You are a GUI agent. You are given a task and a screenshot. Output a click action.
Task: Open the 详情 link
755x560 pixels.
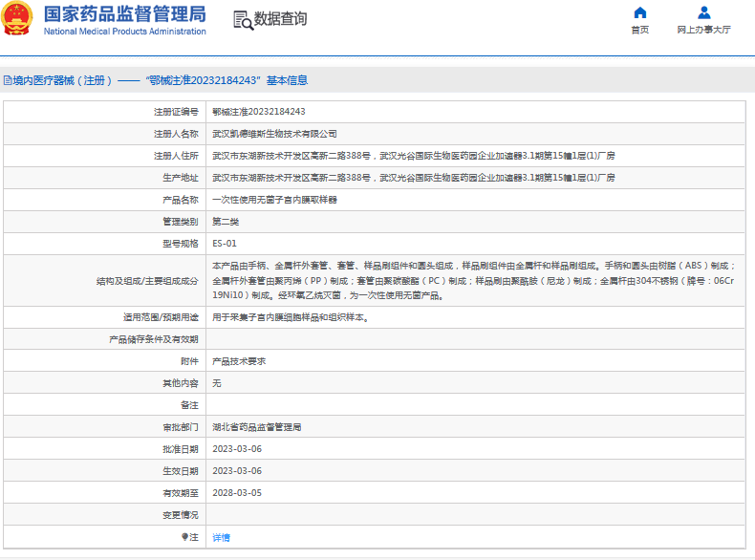(x=221, y=537)
